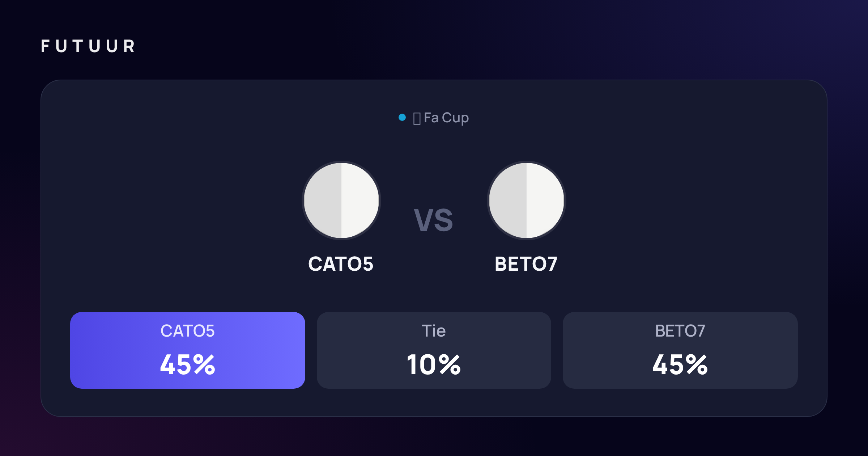Click the 45% value in BETO7 card

(680, 364)
